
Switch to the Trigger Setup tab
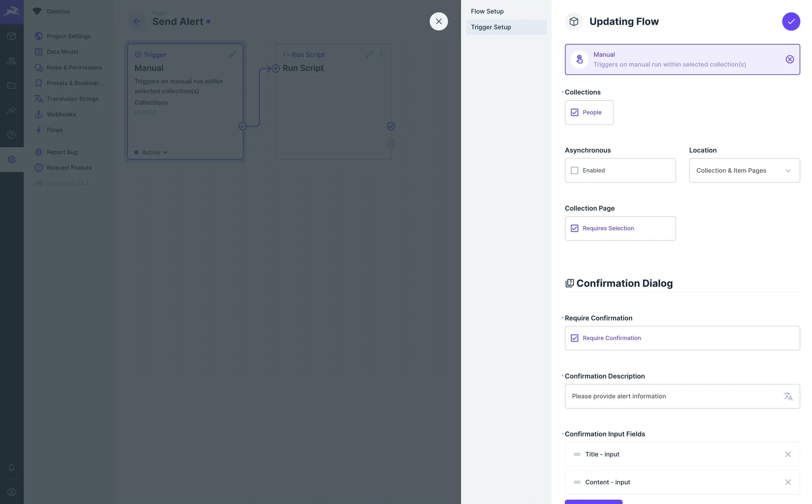click(506, 27)
